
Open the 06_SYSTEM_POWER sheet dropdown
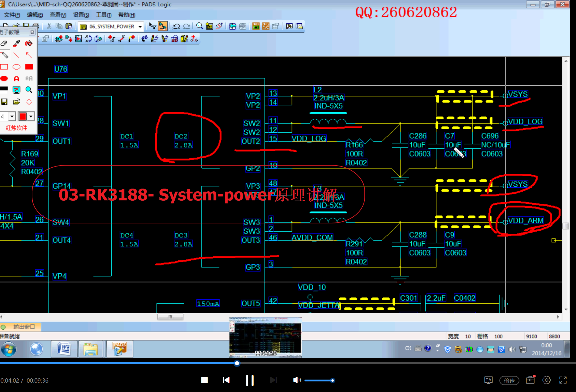pos(140,27)
